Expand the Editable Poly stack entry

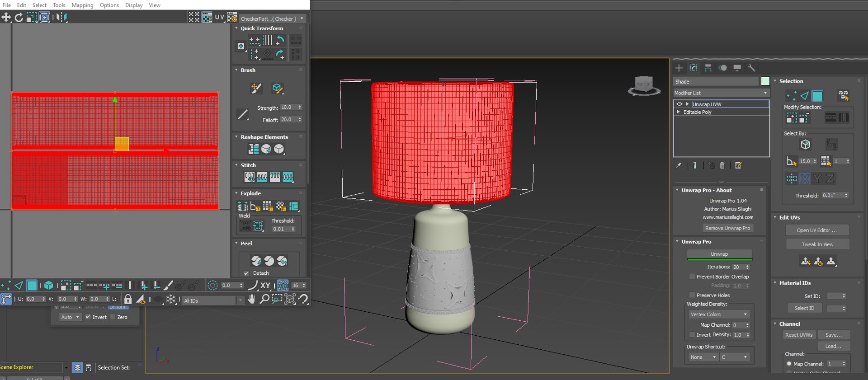tap(678, 112)
